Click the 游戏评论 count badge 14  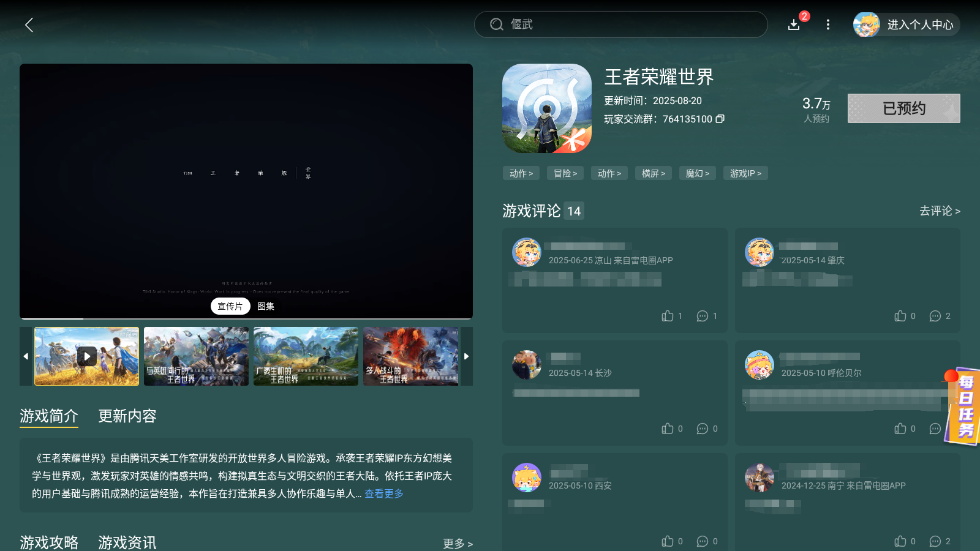point(574,211)
